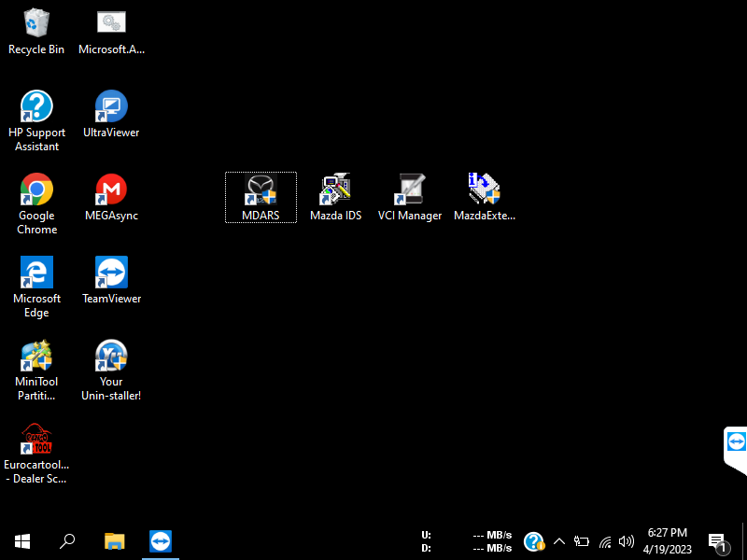
Task: Expand the hidden system tray icons
Action: (x=559, y=541)
